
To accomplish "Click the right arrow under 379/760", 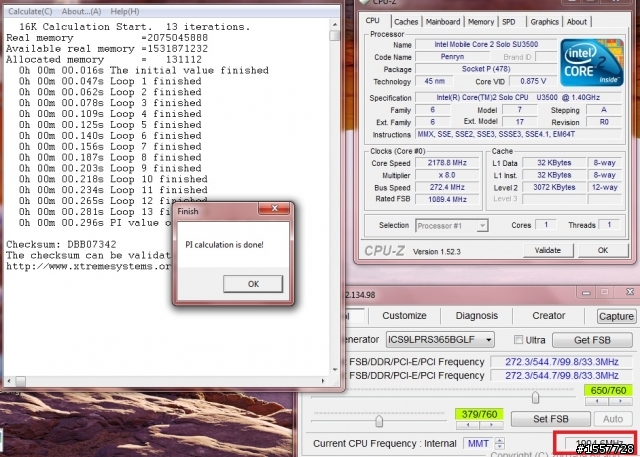I will point(491,425).
